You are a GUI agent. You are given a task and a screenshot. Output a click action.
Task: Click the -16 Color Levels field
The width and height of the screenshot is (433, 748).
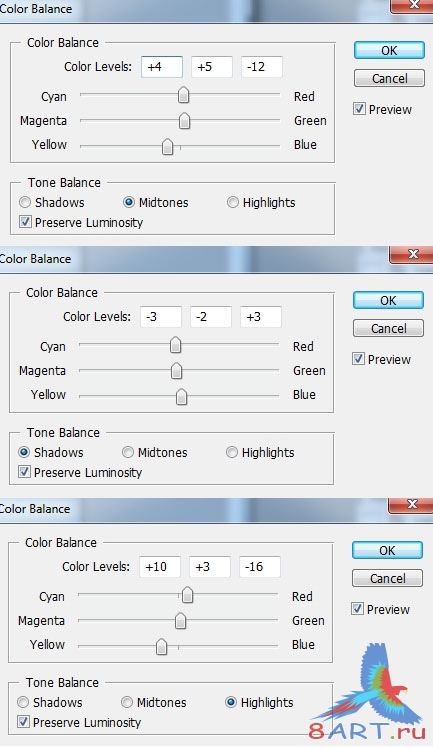click(x=259, y=567)
